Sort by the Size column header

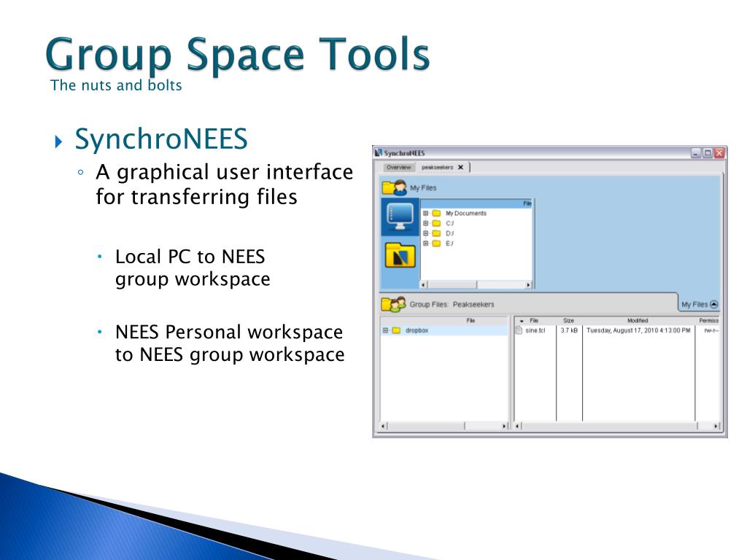click(x=569, y=321)
